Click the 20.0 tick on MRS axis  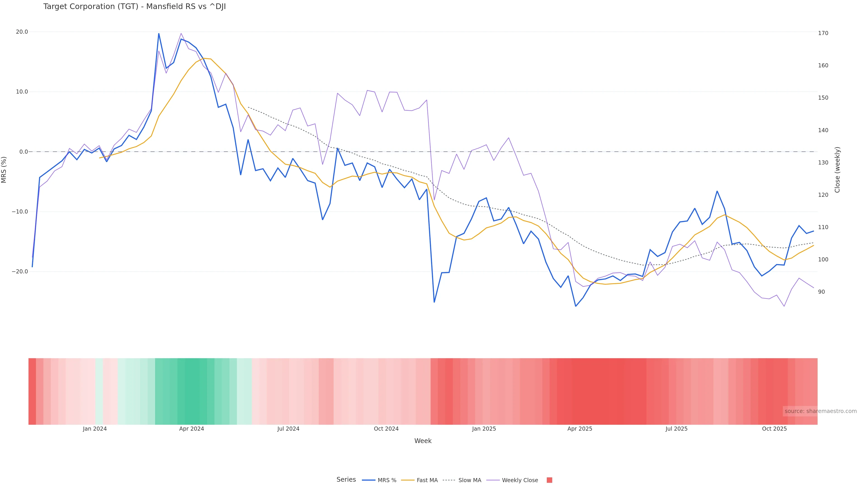pyautogui.click(x=22, y=32)
